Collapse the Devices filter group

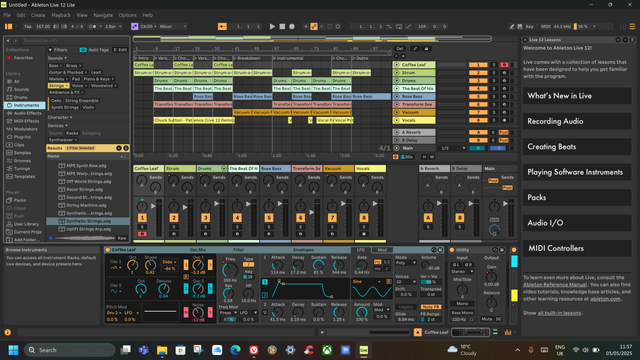tap(58, 126)
